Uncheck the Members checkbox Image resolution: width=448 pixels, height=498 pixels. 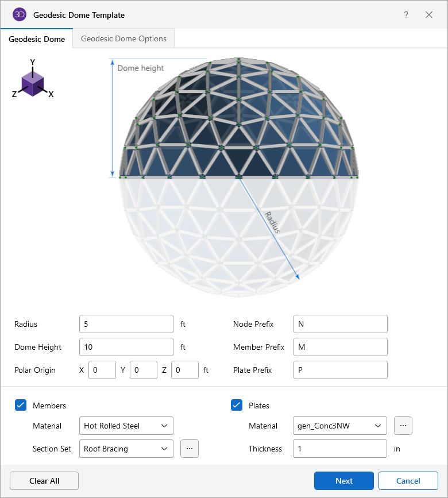[21, 406]
